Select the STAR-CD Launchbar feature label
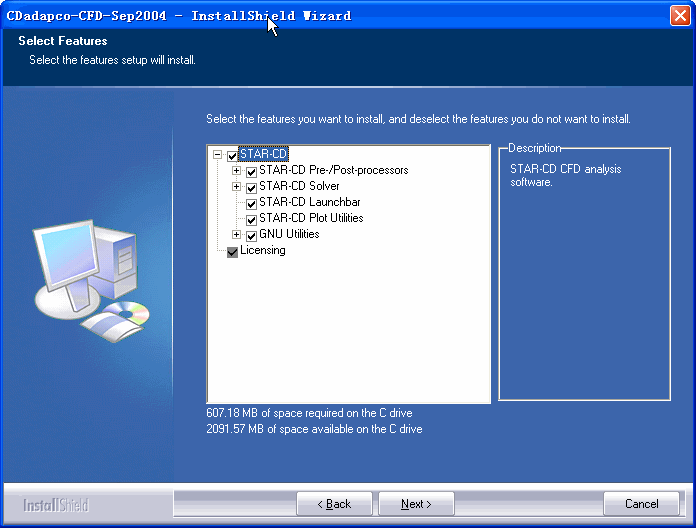This screenshot has height=528, width=696. tap(309, 202)
